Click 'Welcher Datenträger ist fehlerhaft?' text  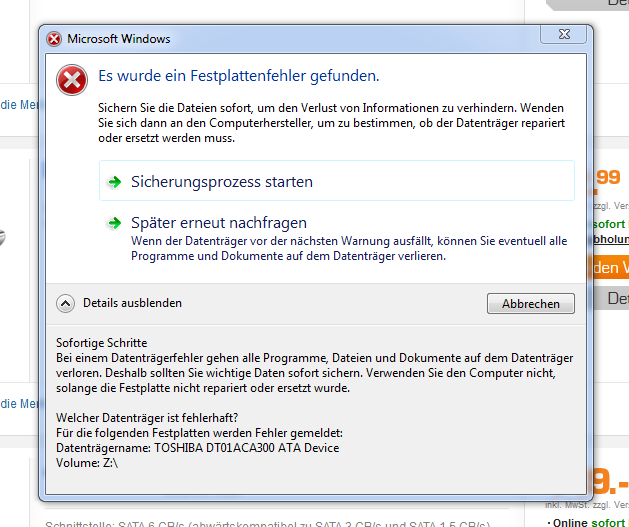pyautogui.click(x=147, y=418)
